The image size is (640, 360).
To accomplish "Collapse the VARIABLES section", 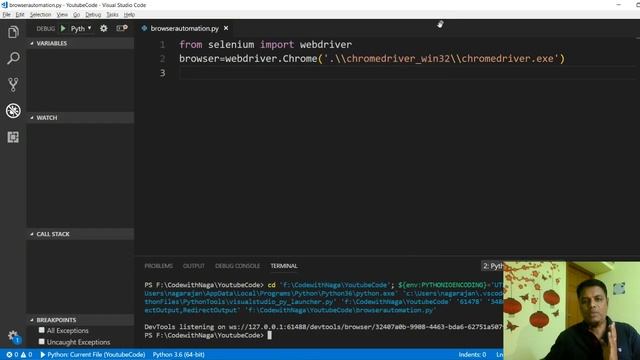I will coord(80,43).
